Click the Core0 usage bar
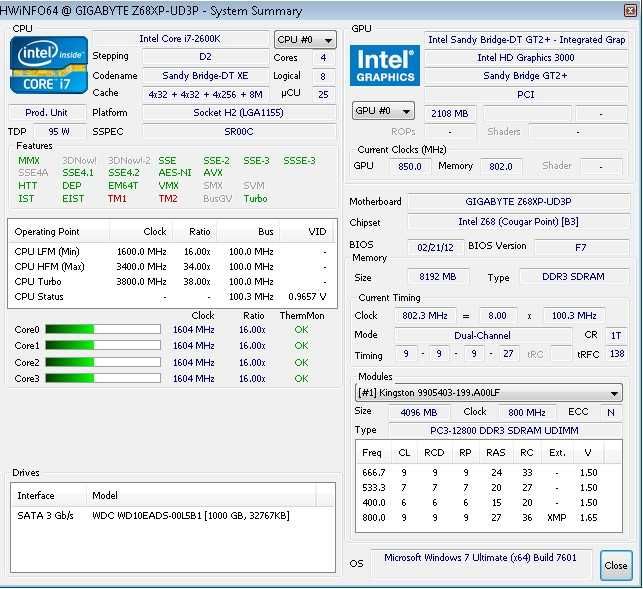 pyautogui.click(x=103, y=329)
